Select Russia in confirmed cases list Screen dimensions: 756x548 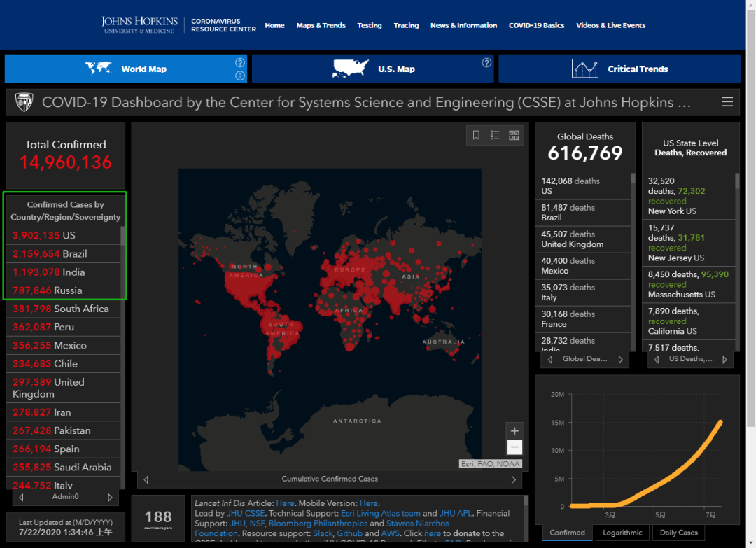(63, 290)
